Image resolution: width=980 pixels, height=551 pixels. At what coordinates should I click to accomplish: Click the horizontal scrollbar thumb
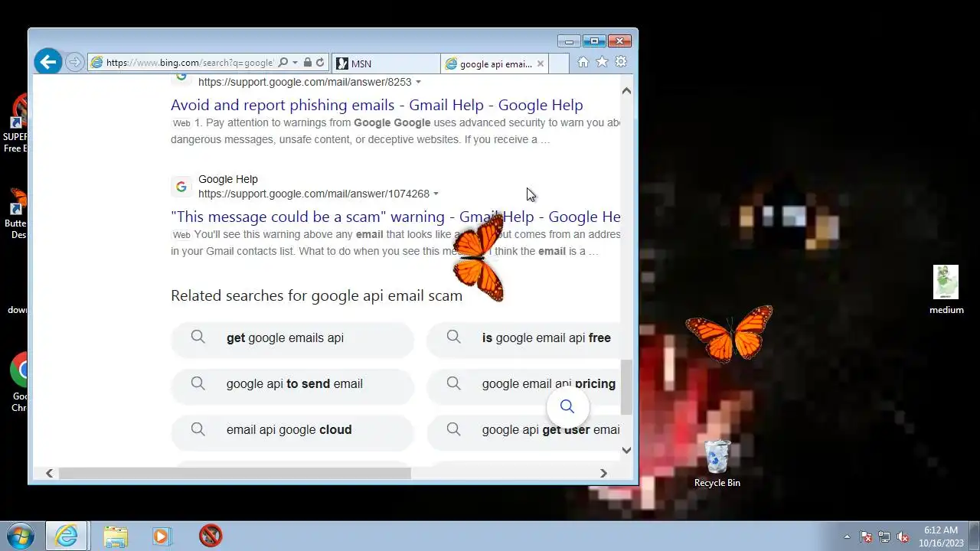click(x=235, y=474)
